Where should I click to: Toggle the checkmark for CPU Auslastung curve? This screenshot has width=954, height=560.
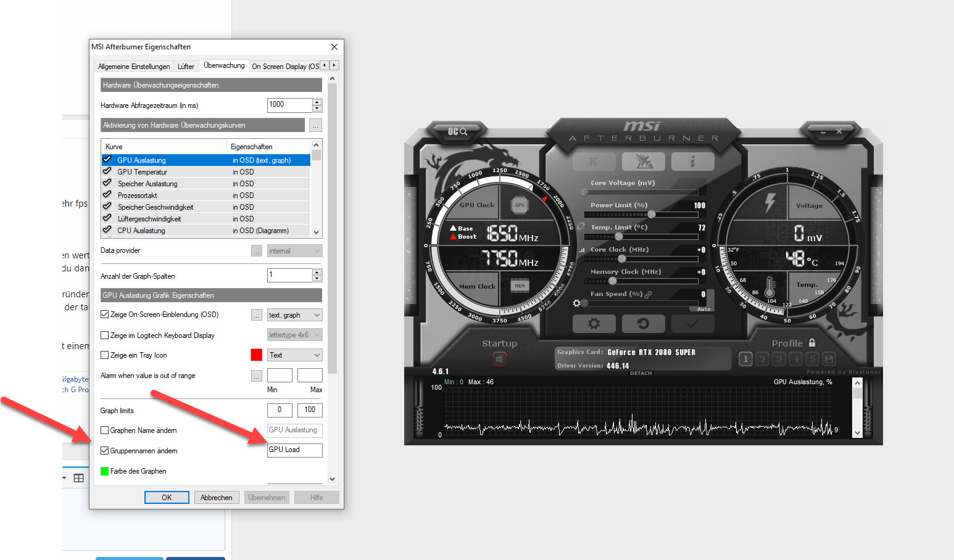(x=107, y=230)
